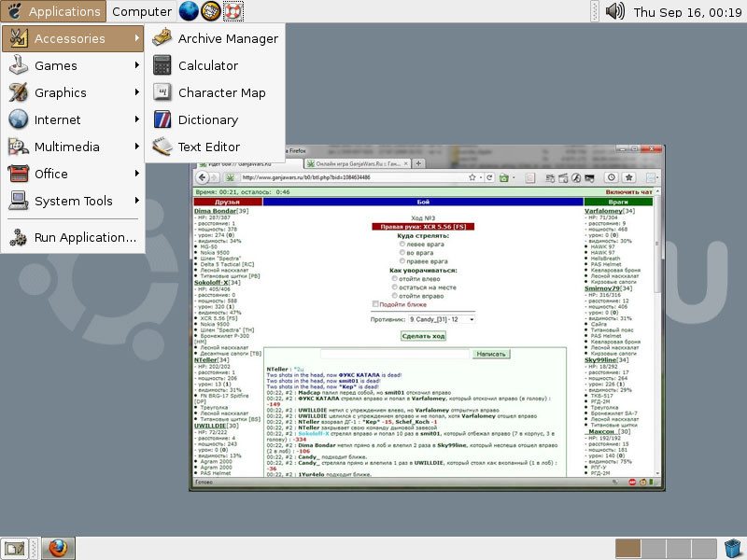Expand the Internet submenu
The height and width of the screenshot is (560, 747).
(73, 120)
